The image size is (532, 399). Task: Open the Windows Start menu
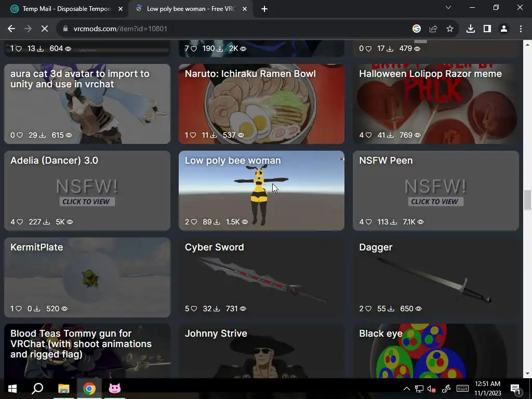[12, 389]
